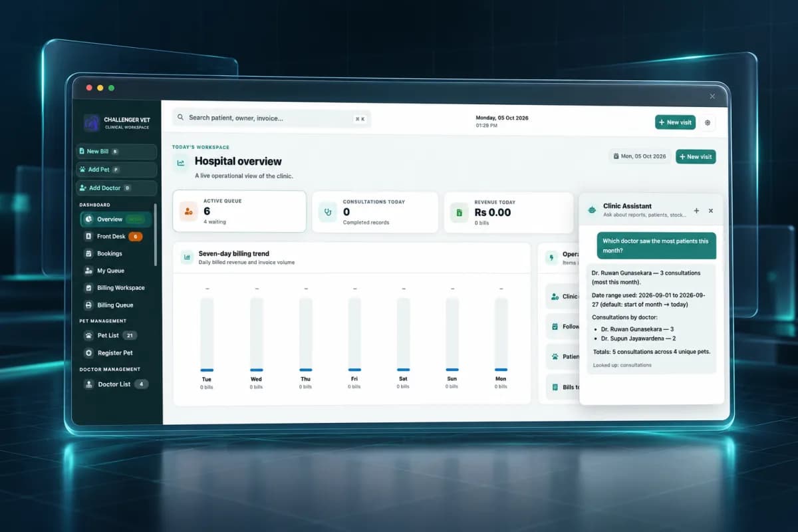798x532 pixels.
Task: Click the Rs 0.00 revenue value
Action: click(493, 213)
